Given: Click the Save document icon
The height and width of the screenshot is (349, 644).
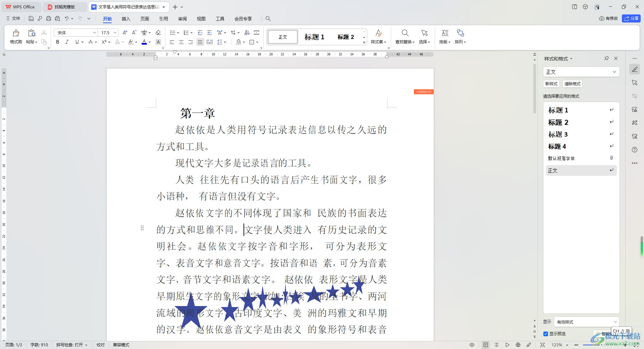Looking at the screenshot, I should pos(31,18).
